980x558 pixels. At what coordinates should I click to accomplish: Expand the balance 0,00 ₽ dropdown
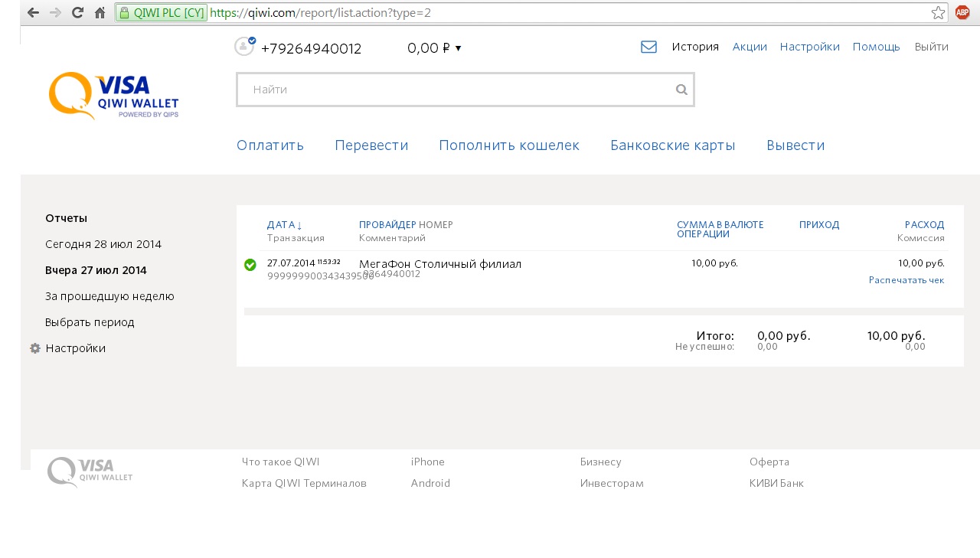tap(434, 48)
